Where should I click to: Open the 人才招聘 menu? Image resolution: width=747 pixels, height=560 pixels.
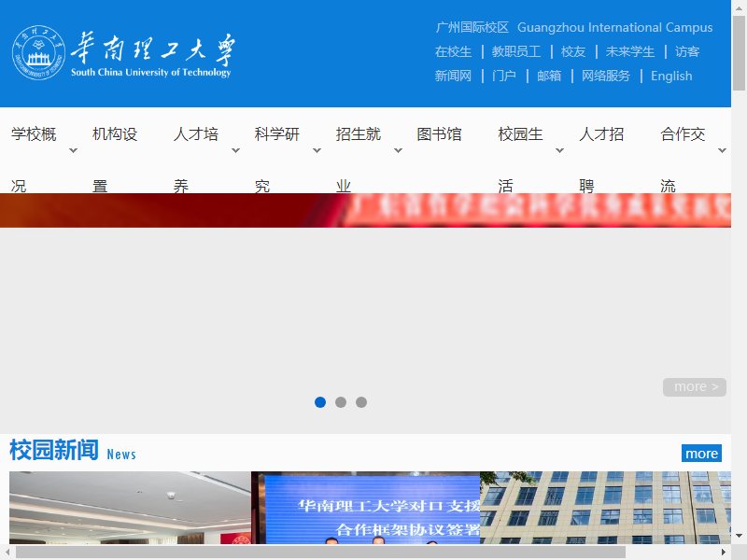pyautogui.click(x=601, y=160)
